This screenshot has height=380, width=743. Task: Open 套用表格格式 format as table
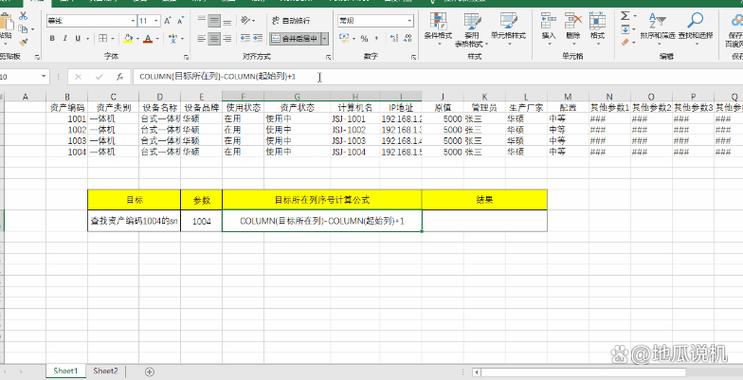[x=472, y=30]
